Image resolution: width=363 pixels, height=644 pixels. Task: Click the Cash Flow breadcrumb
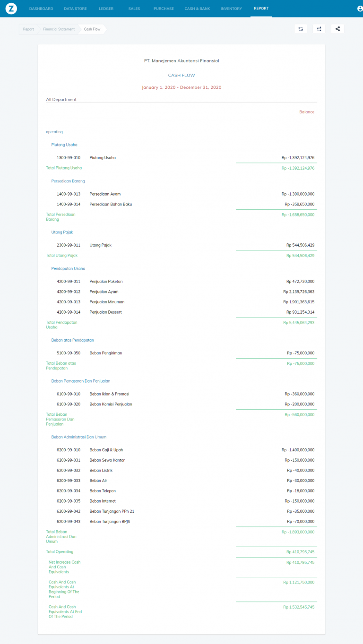92,29
